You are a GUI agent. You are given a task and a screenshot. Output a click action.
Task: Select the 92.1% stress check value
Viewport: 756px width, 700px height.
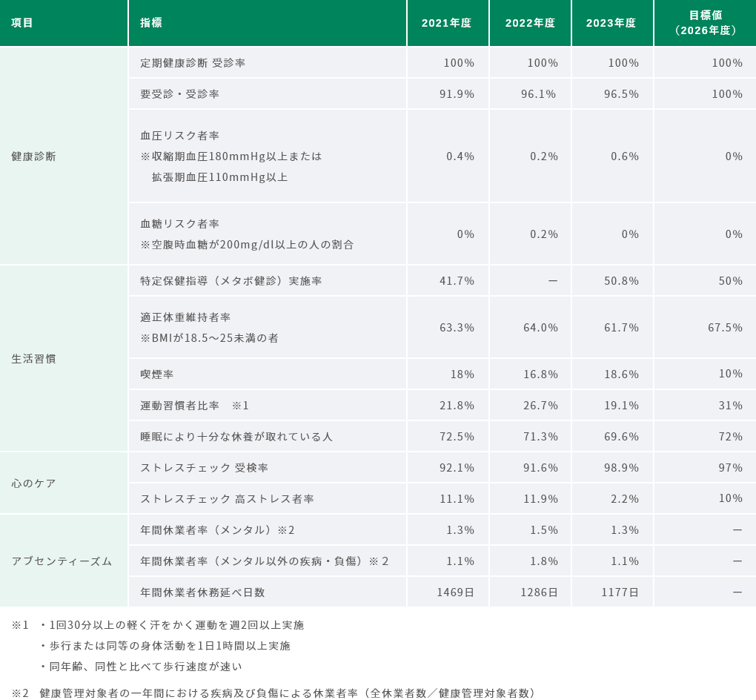457,468
